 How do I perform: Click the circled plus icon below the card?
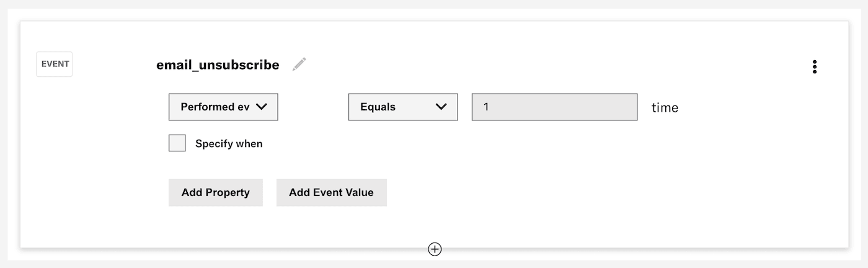click(x=435, y=249)
